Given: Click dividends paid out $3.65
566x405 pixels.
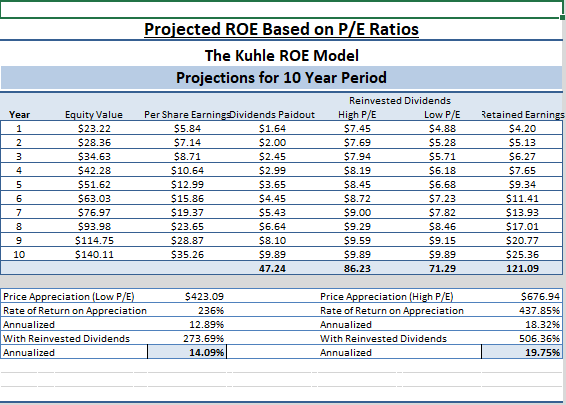Looking at the screenshot, I should coord(272,184).
